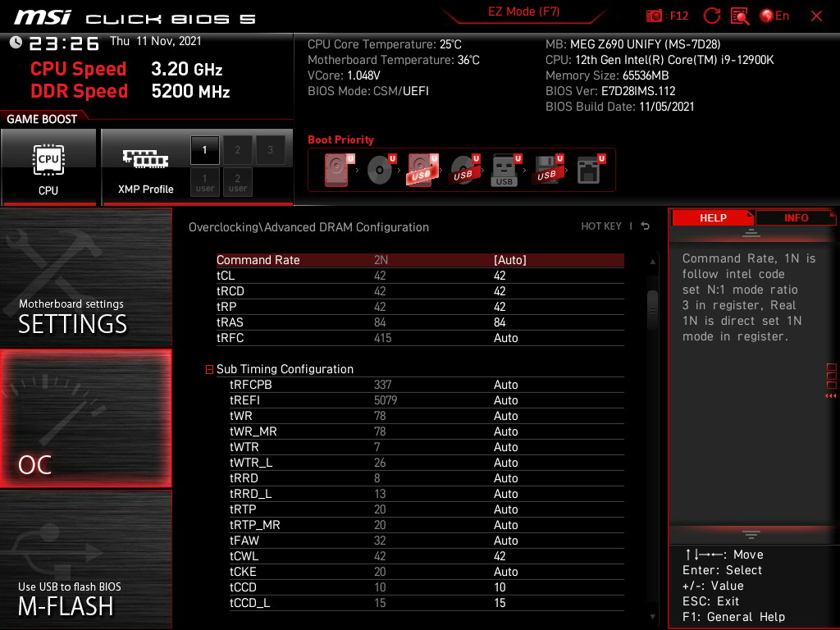
Task: Select the USB hard disk boot device icon
Action: (422, 170)
